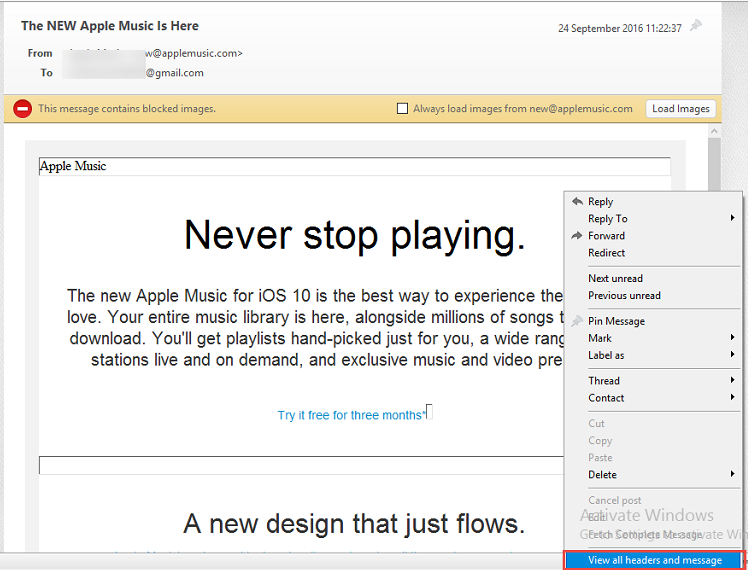This screenshot has width=748, height=570.
Task: Select View all headers and message
Action: 654,560
